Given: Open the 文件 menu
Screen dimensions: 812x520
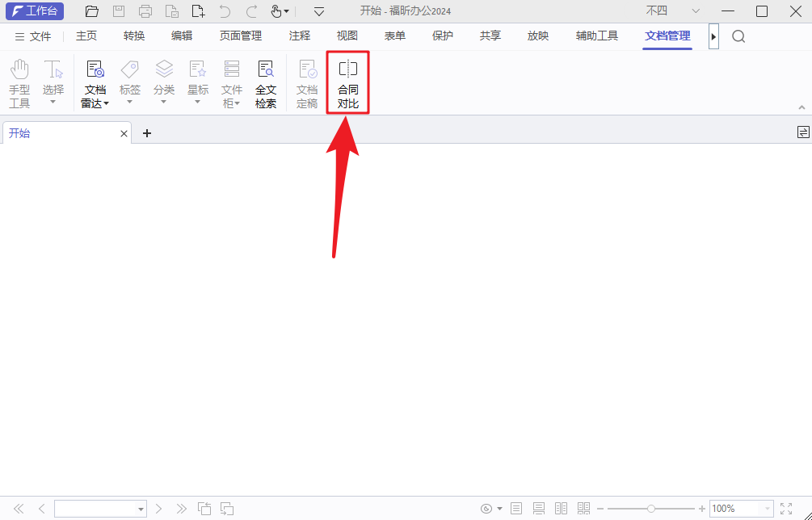Looking at the screenshot, I should pyautogui.click(x=33, y=36).
